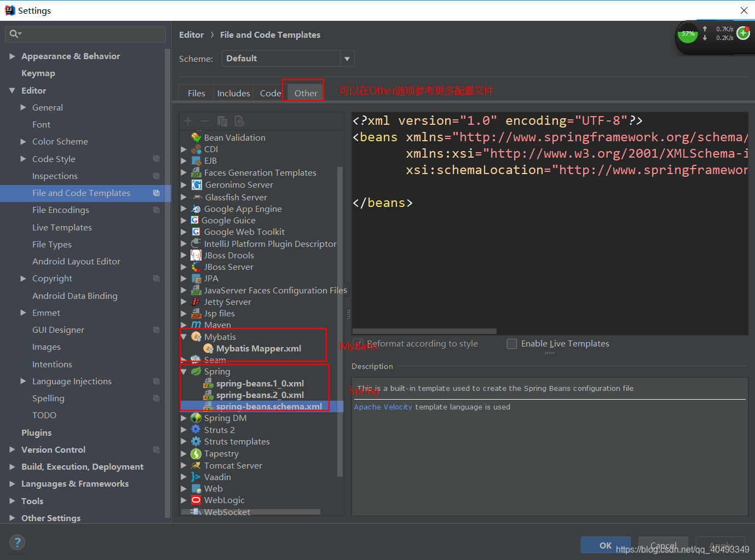Click the Tomcat Server icon
The width and height of the screenshot is (755, 560).
196,465
